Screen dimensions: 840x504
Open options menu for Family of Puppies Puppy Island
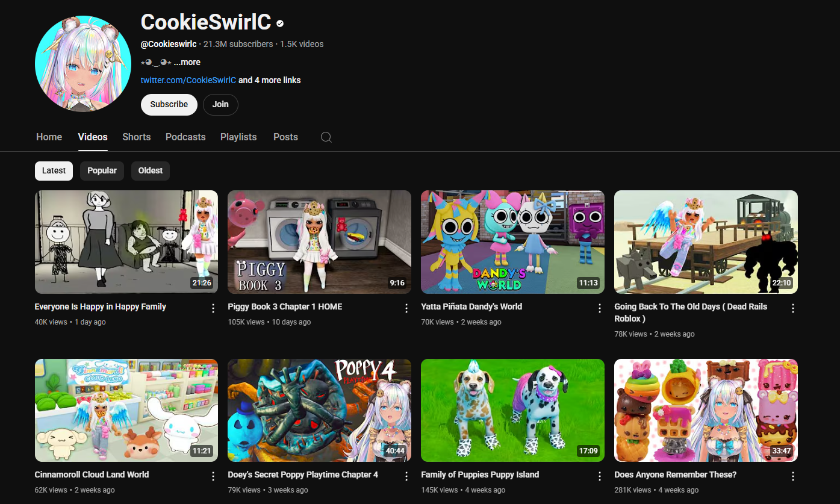600,476
